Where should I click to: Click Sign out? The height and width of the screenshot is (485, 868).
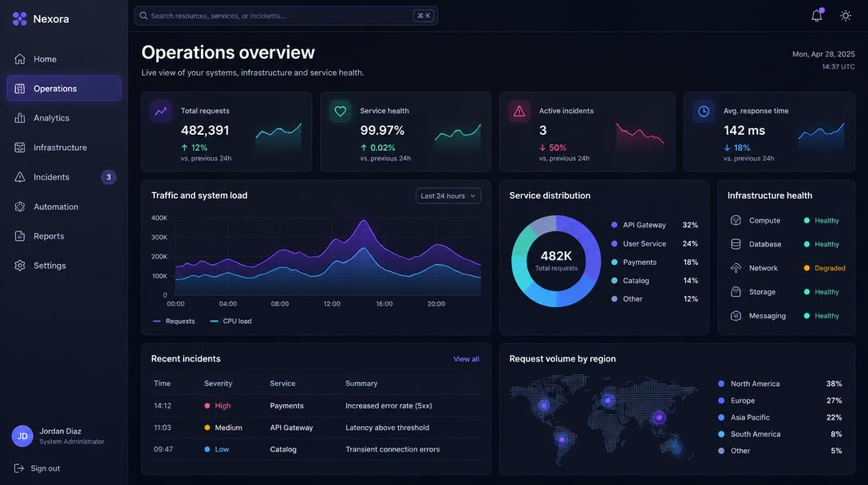point(37,468)
